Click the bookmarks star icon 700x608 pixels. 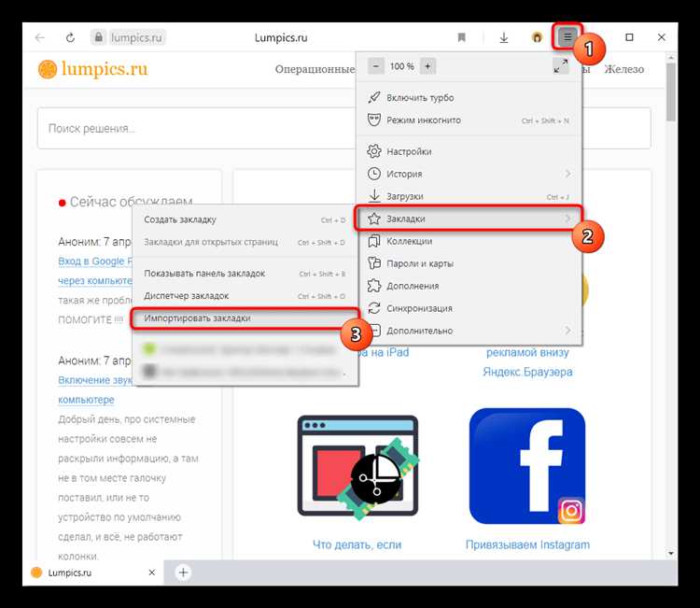(x=373, y=219)
